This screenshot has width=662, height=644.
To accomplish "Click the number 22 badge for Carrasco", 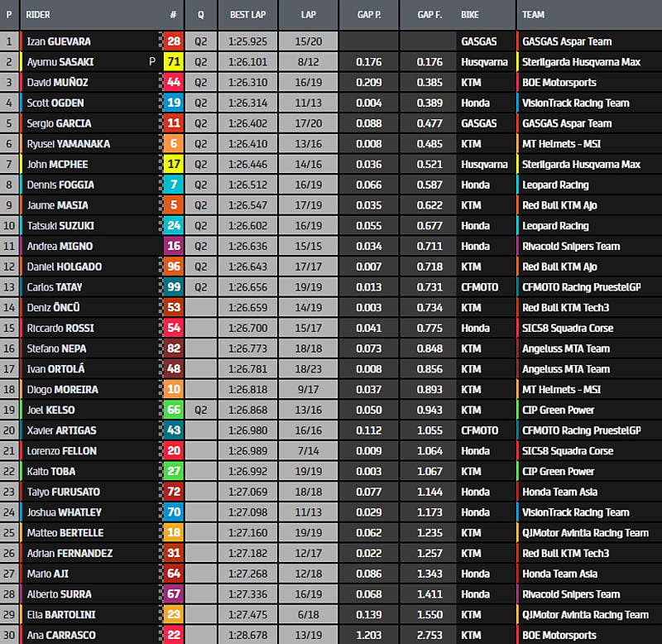I will pyautogui.click(x=173, y=635).
